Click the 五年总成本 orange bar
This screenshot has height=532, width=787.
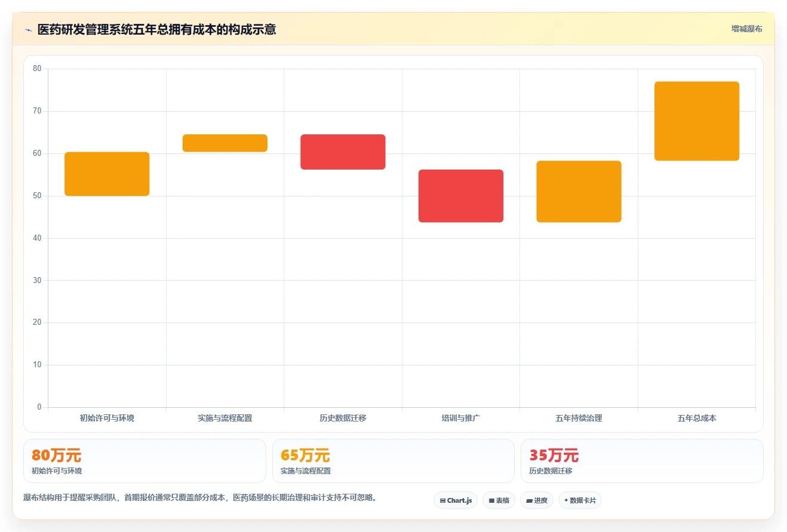(697, 121)
